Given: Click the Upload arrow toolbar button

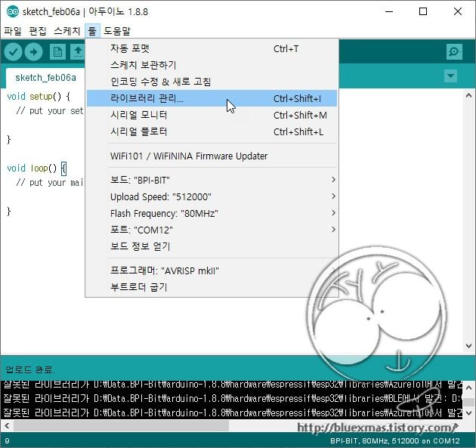Looking at the screenshot, I should (x=33, y=52).
